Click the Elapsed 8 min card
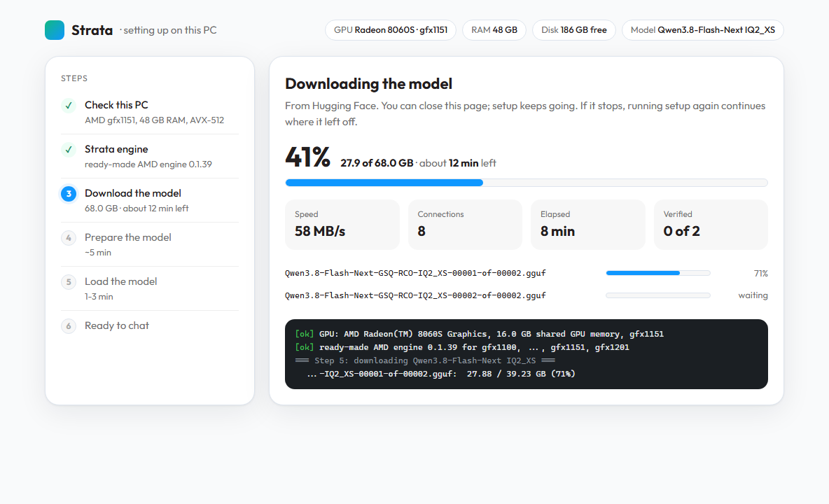Screen dimensions: 829x504 point(588,225)
